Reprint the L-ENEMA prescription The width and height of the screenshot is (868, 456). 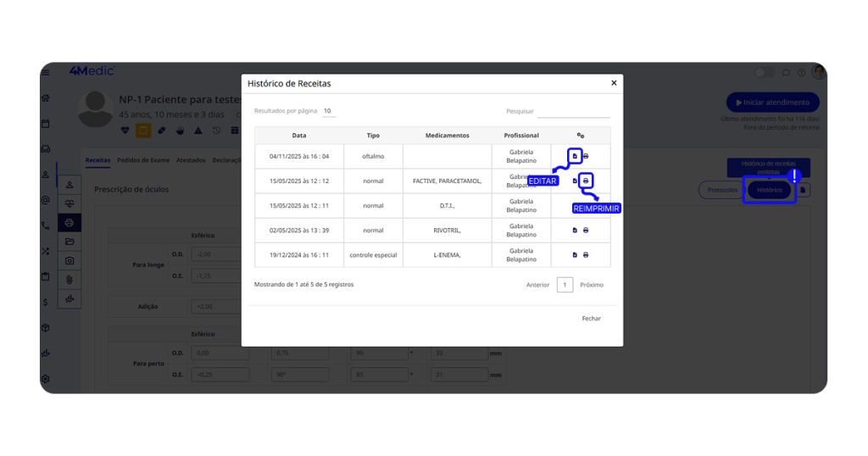coord(586,255)
